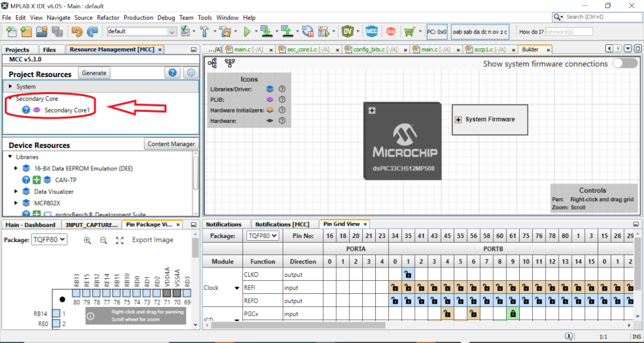Click the Build Project hammer icon
The width and height of the screenshot is (644, 343).
tap(204, 31)
